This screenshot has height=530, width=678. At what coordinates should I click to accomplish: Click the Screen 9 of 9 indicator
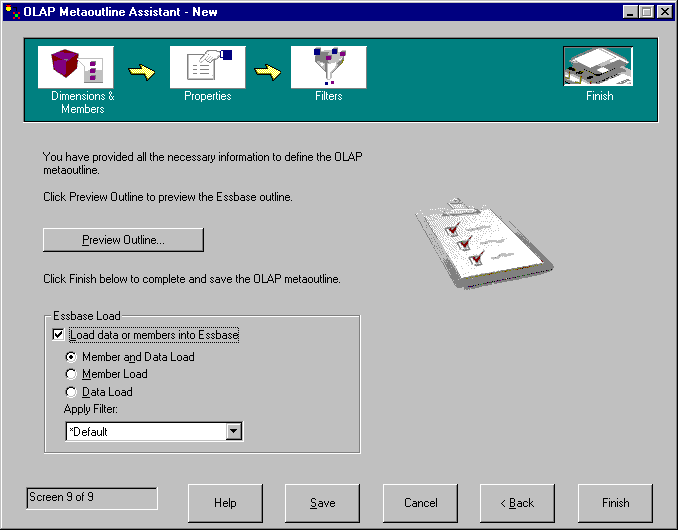tap(92, 498)
